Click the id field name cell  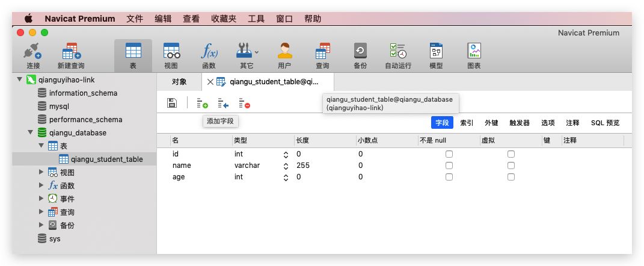(x=176, y=153)
